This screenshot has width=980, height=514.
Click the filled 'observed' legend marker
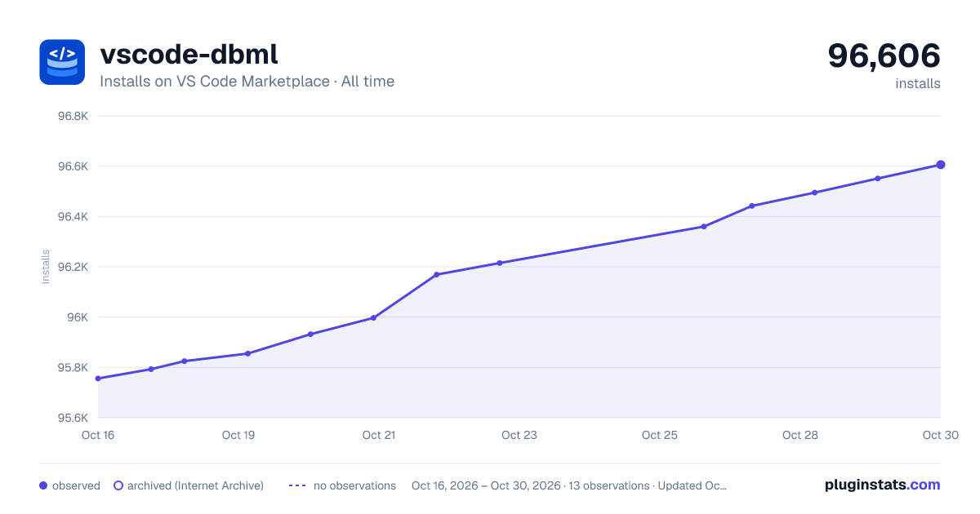tap(43, 485)
